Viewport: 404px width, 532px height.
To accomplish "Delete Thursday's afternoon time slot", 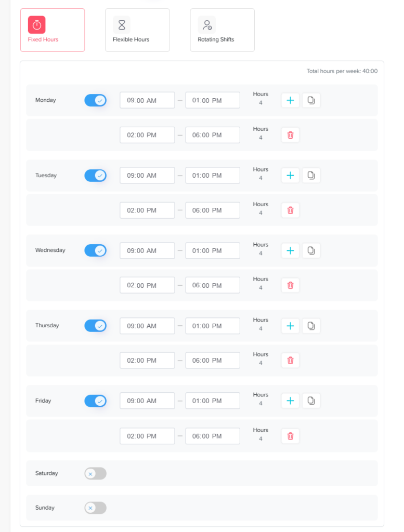I will (x=290, y=361).
